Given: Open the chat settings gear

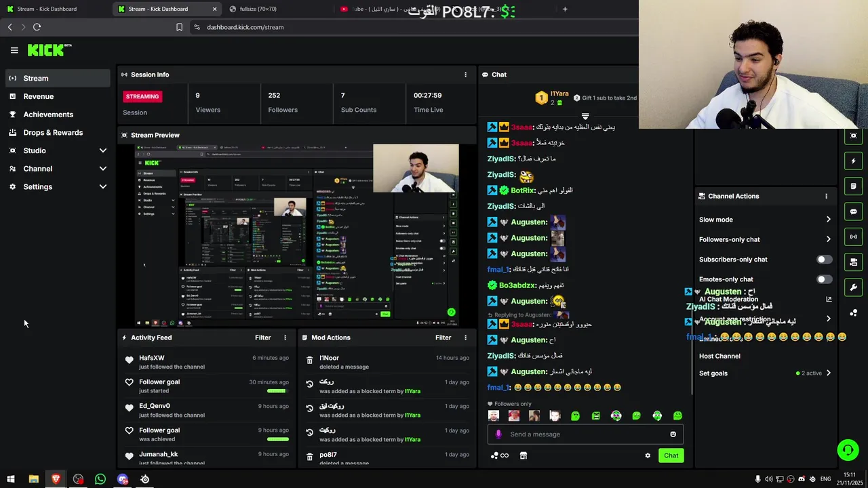Looking at the screenshot, I should pyautogui.click(x=648, y=455).
